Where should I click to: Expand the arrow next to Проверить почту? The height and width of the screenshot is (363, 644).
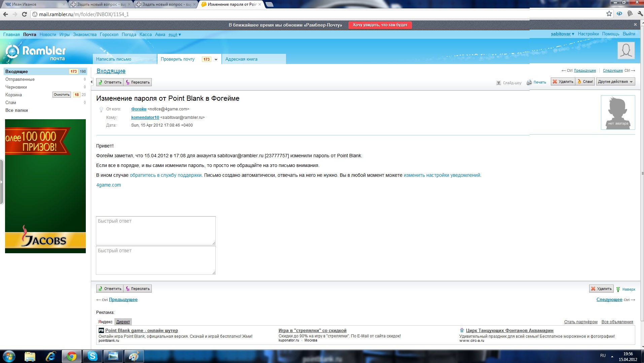pyautogui.click(x=216, y=59)
